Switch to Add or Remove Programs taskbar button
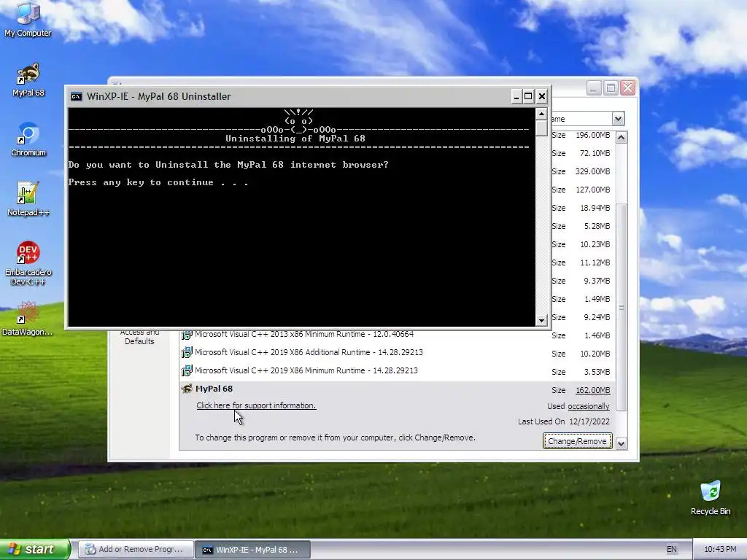 tap(136, 550)
